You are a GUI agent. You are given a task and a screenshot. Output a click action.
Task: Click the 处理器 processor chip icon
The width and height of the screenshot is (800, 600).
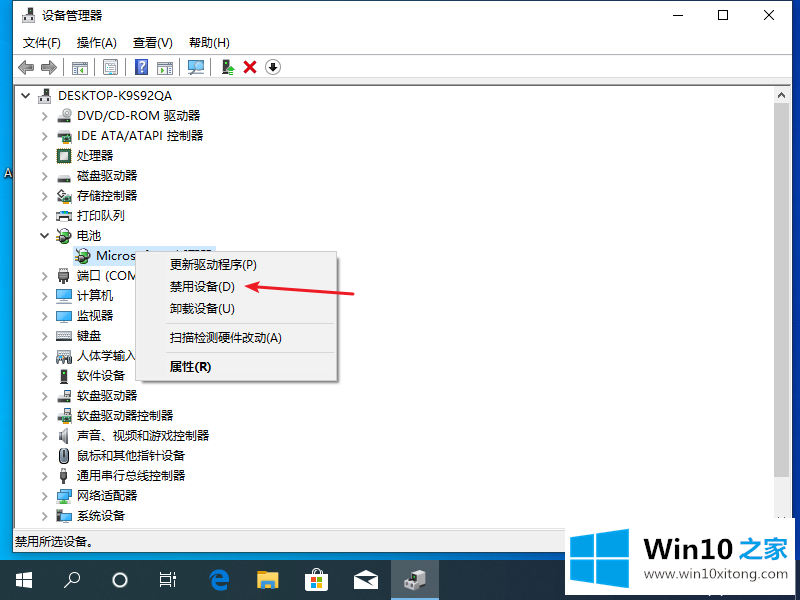click(64, 156)
